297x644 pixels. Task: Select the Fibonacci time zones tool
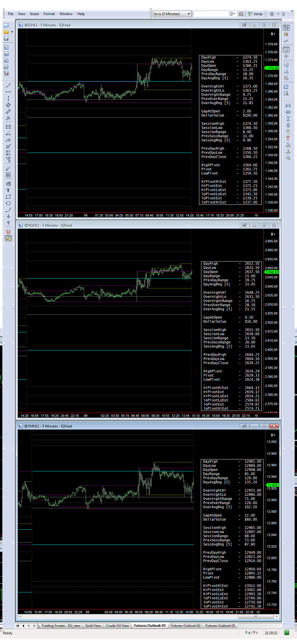[x=8, y=153]
